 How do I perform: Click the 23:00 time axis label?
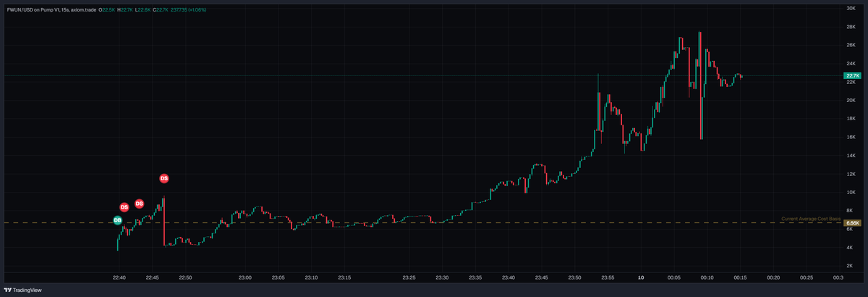[x=244, y=277]
